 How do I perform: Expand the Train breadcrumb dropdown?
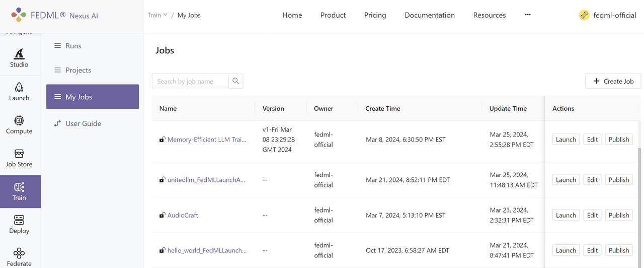point(157,15)
